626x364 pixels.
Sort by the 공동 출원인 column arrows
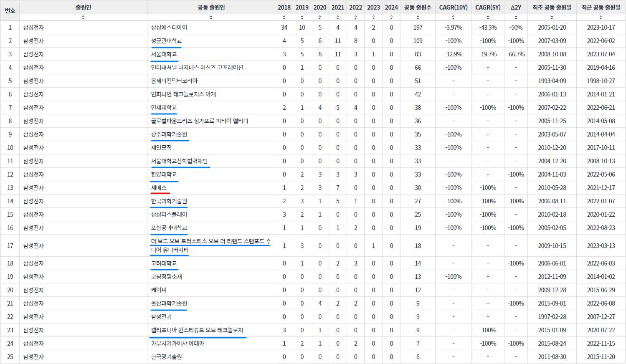[x=211, y=18]
